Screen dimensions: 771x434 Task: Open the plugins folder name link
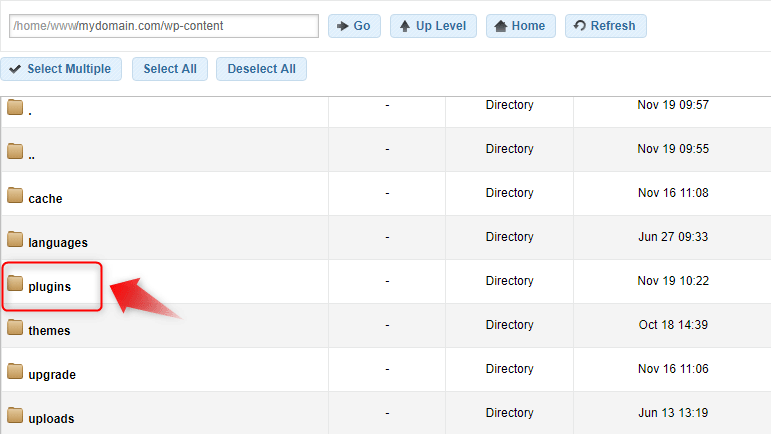[x=49, y=287]
